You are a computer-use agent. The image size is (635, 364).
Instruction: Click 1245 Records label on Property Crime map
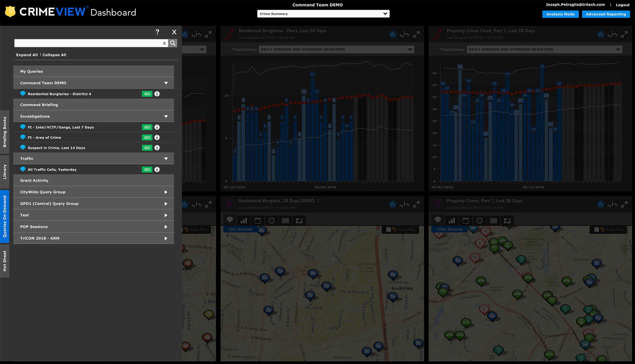[x=449, y=229]
